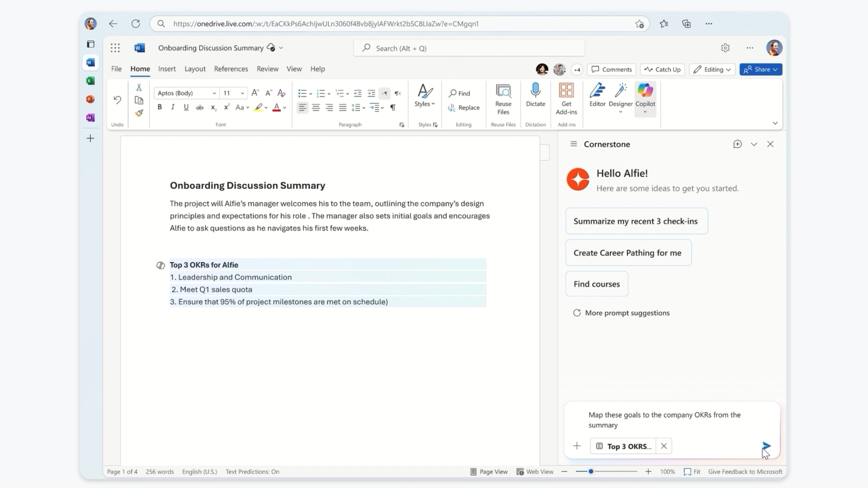Toggle show paragraph marks
This screenshot has width=868, height=488.
click(393, 108)
